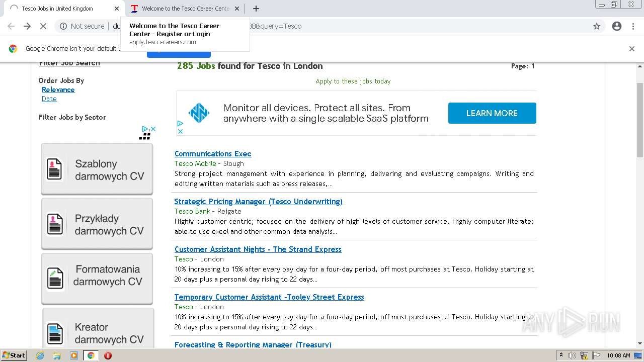Image resolution: width=644 pixels, height=362 pixels.
Task: Open Forecasting & Reporting Manager (Treasury) job
Action: pos(253,344)
